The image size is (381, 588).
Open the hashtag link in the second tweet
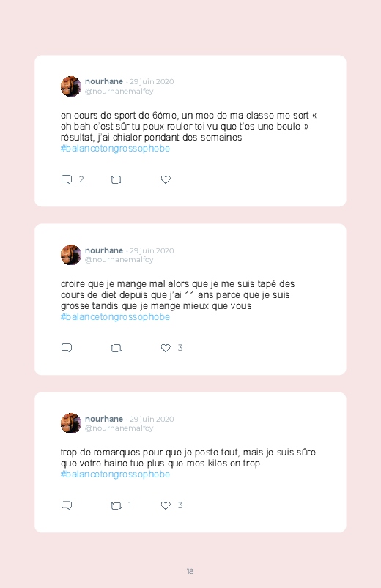coord(115,317)
